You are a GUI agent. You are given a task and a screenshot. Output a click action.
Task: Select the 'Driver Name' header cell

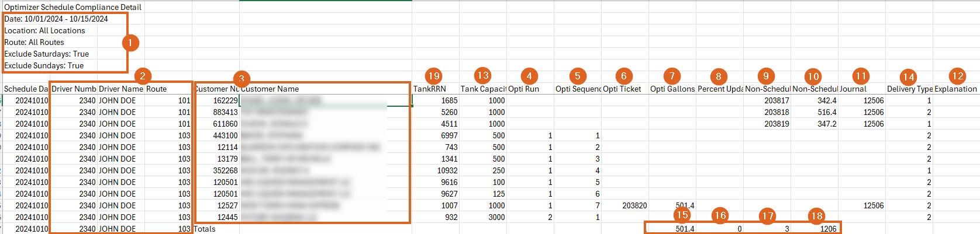click(x=121, y=89)
